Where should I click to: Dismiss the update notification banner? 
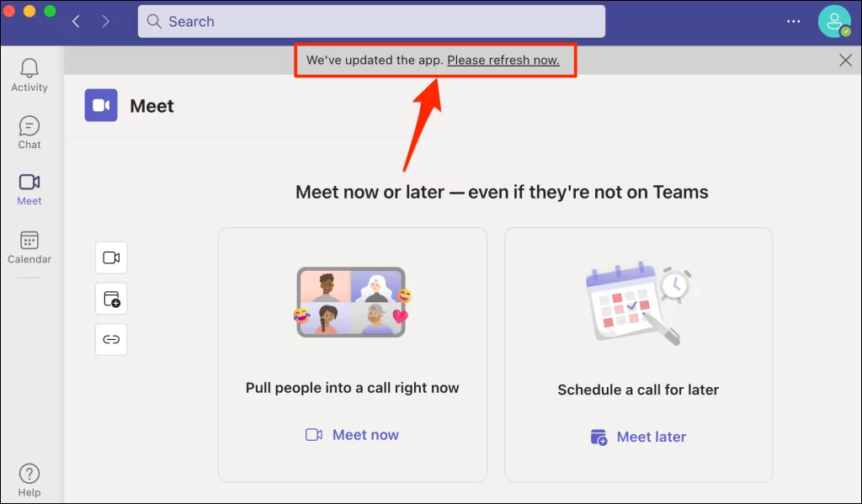coord(845,60)
